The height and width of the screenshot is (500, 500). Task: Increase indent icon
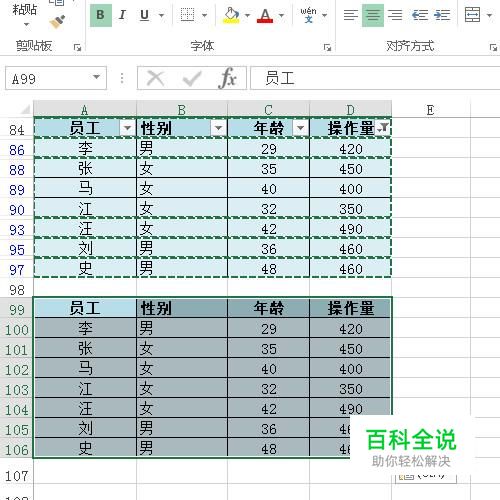pos(442,15)
